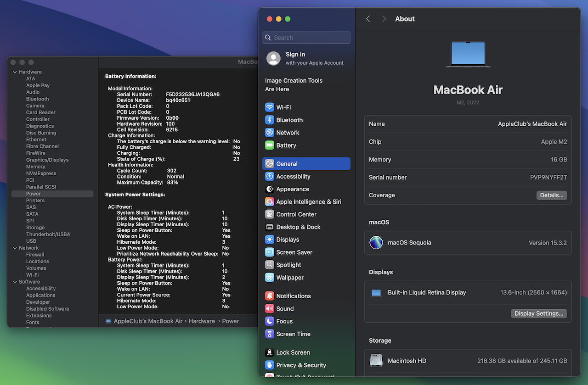Click the Macintosh HD drive icon
The image size is (588, 385).
click(376, 361)
